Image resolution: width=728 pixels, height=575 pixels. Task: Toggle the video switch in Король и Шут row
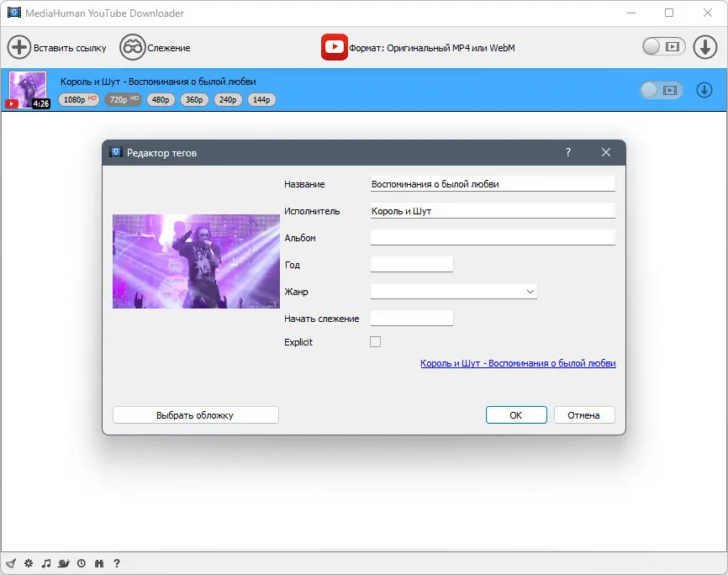pos(662,90)
